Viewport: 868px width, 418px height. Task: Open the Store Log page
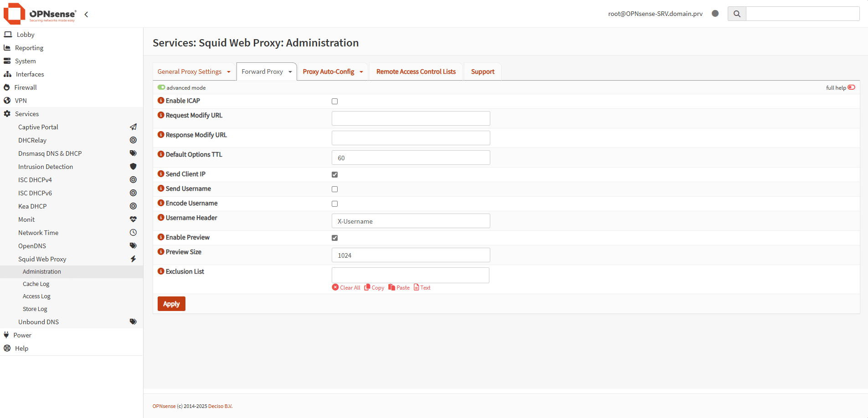72,309
